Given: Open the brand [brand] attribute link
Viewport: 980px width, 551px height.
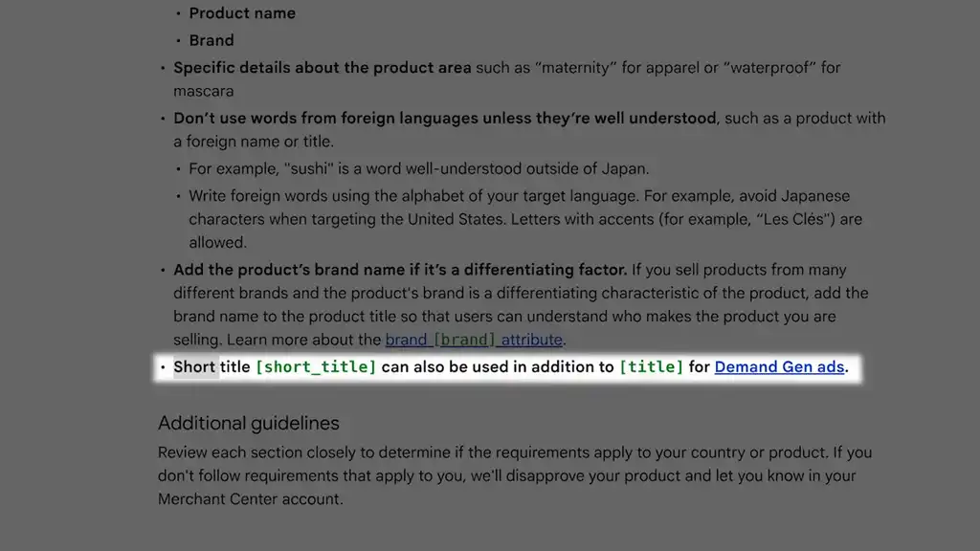Looking at the screenshot, I should 474,340.
